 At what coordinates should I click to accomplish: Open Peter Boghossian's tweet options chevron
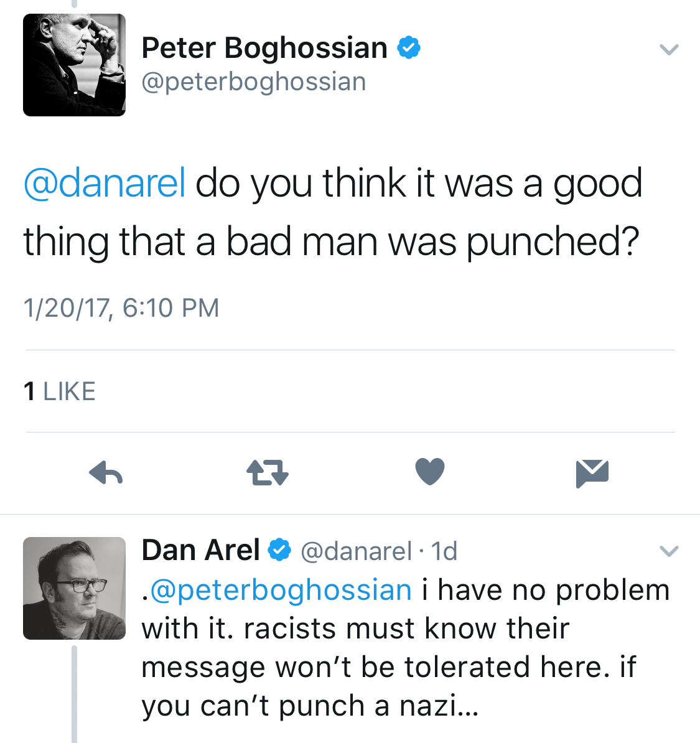669,49
